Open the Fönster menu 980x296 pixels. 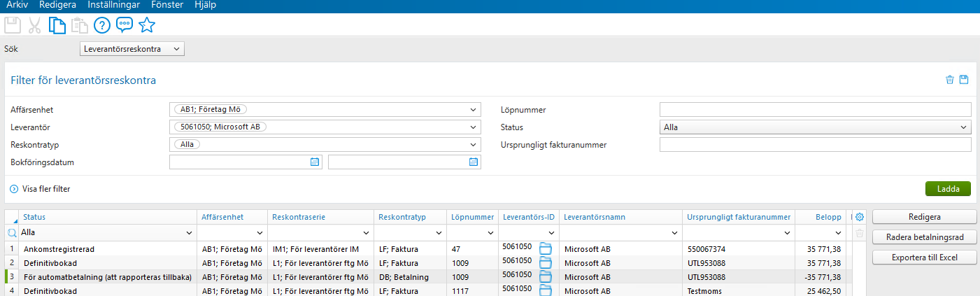[167, 5]
